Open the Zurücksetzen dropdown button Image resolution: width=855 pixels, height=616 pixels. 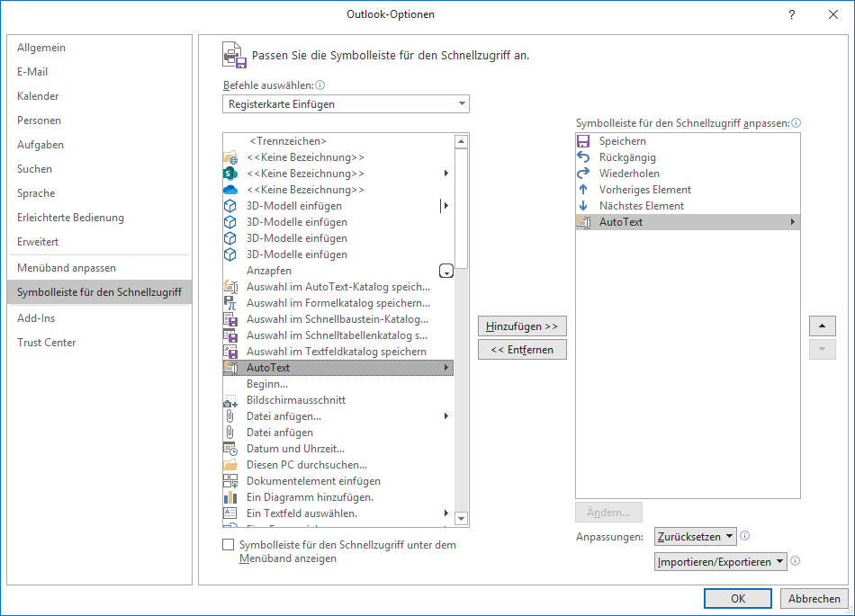pyautogui.click(x=696, y=537)
